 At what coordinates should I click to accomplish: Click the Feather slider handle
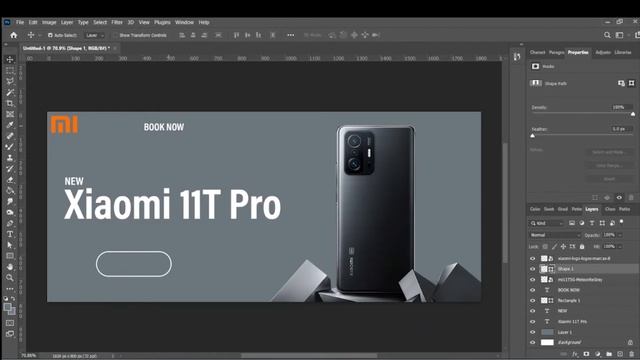(532, 136)
